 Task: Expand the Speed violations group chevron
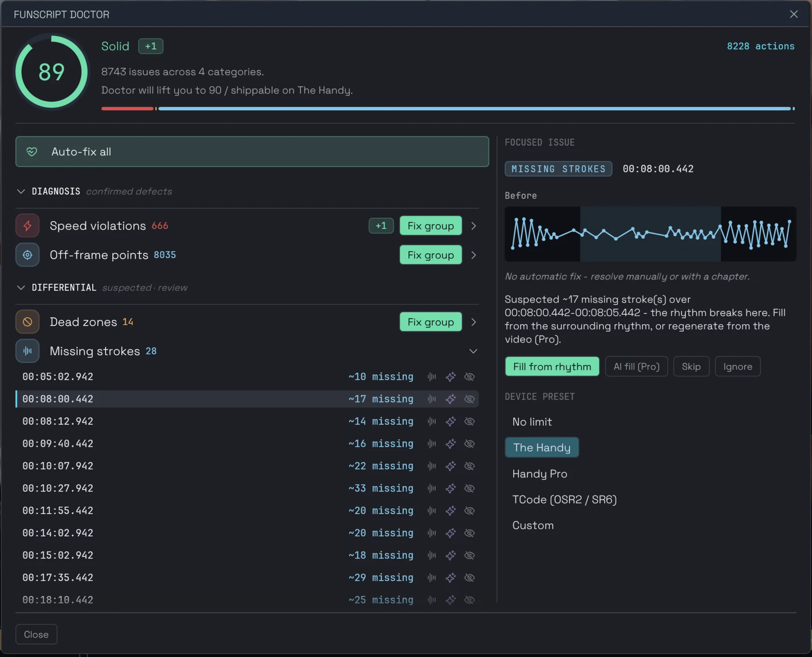tap(473, 226)
